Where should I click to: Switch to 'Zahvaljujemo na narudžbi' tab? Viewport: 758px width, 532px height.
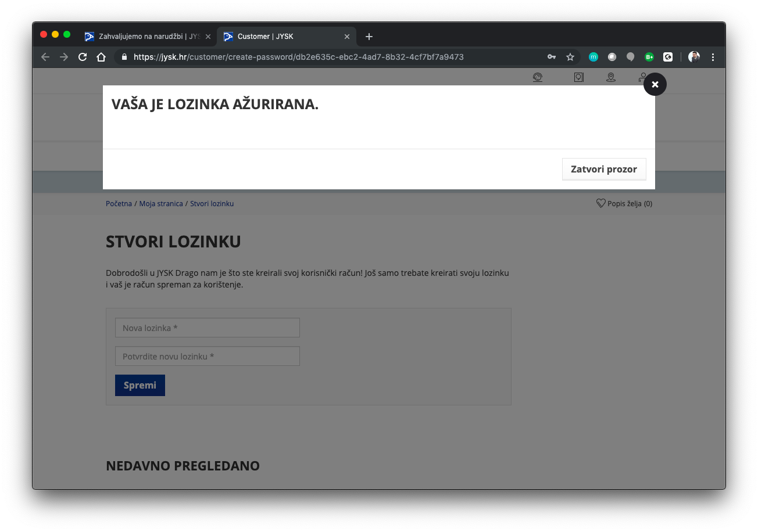148,37
